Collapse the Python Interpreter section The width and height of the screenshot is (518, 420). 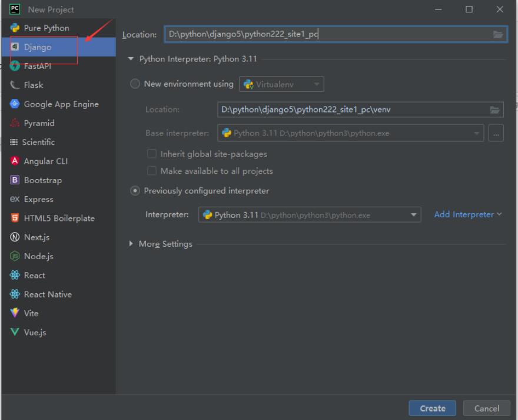click(131, 59)
